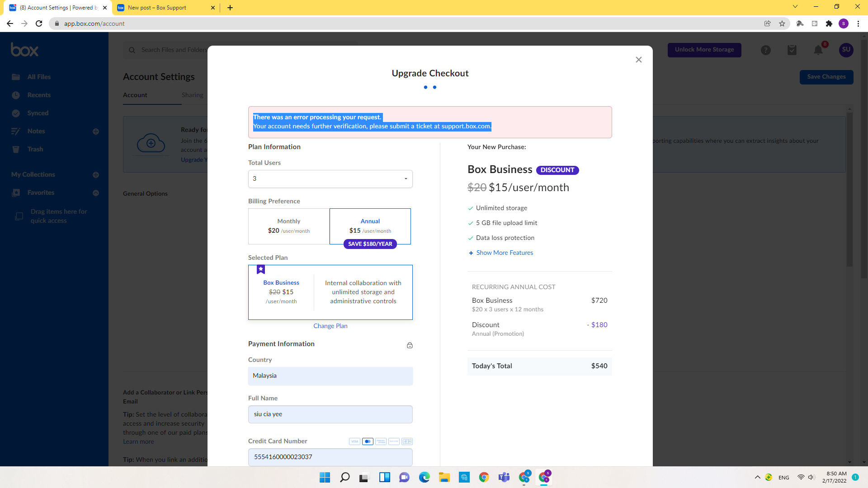
Task: Click the Credit Card Number field
Action: coord(330,457)
